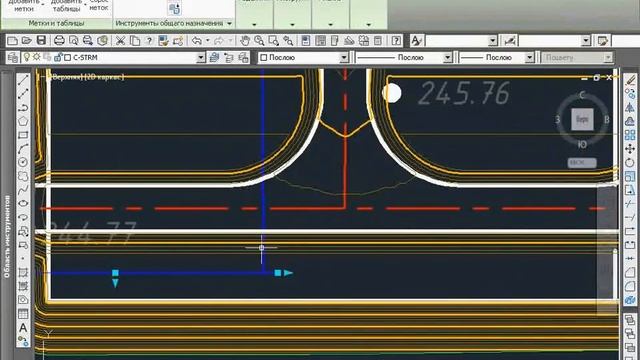Open Plot Preview from the toolbar

73,40
